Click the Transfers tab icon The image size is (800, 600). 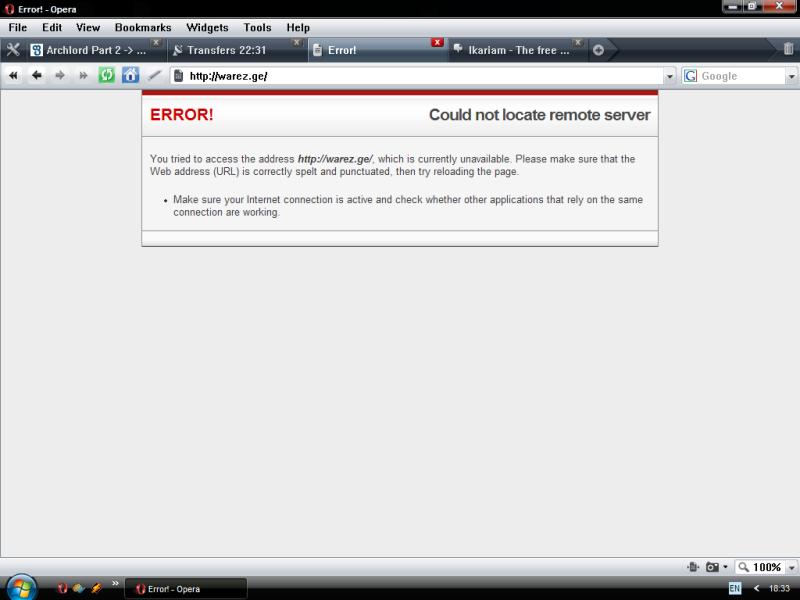click(x=177, y=50)
